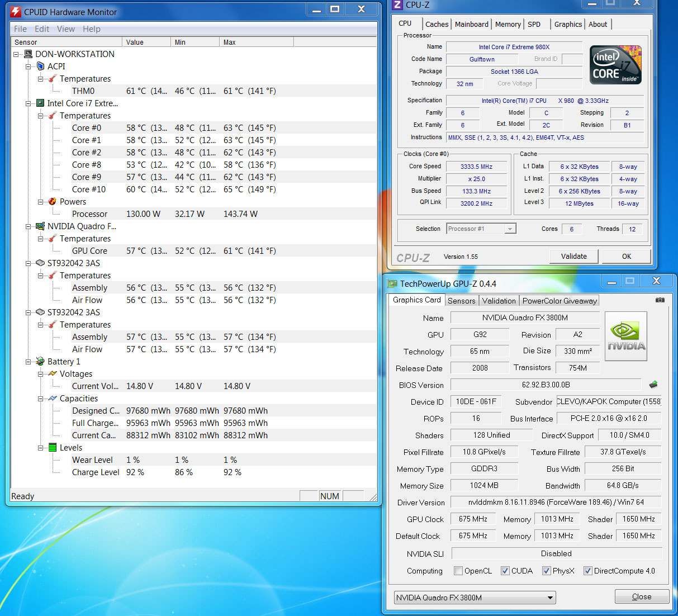Click the GPU-Z screenshot camera icon
Screen dimensions: 678x616
660,300
